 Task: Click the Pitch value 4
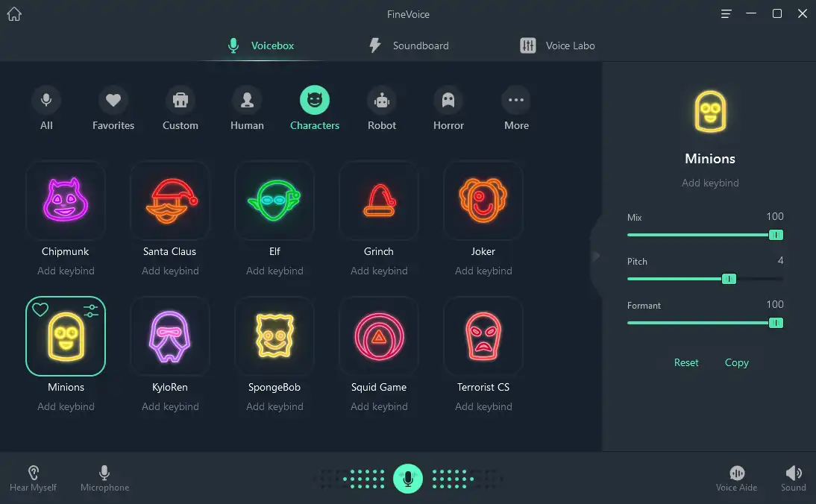[780, 261]
